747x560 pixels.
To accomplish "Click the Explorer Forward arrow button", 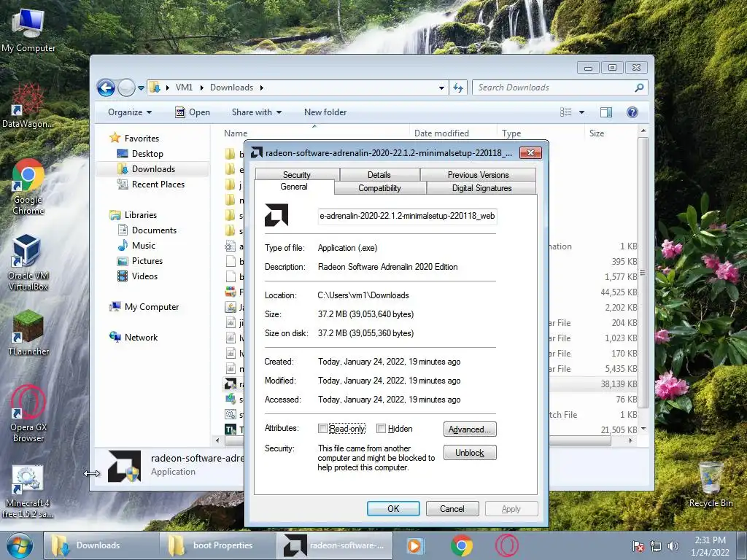I will (x=126, y=87).
